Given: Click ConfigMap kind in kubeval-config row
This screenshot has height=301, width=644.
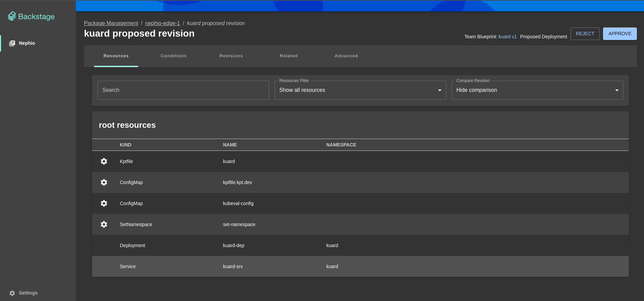Looking at the screenshot, I should (x=131, y=203).
